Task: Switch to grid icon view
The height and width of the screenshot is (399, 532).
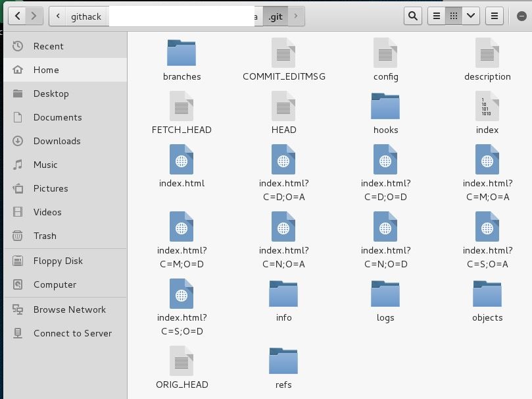Action: point(453,16)
